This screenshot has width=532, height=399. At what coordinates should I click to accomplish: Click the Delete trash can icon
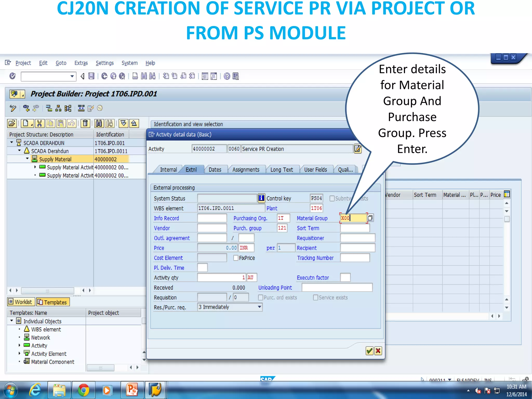[85, 123]
